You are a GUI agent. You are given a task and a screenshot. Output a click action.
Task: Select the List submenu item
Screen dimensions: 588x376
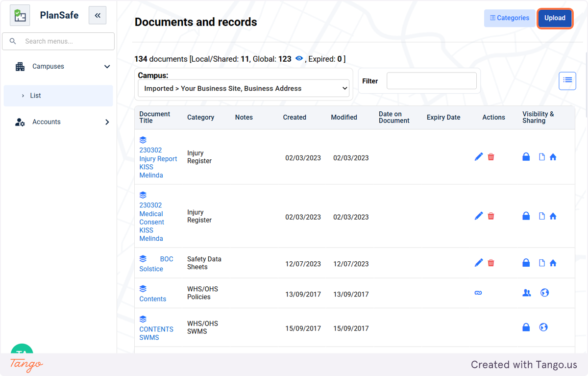pyautogui.click(x=58, y=96)
